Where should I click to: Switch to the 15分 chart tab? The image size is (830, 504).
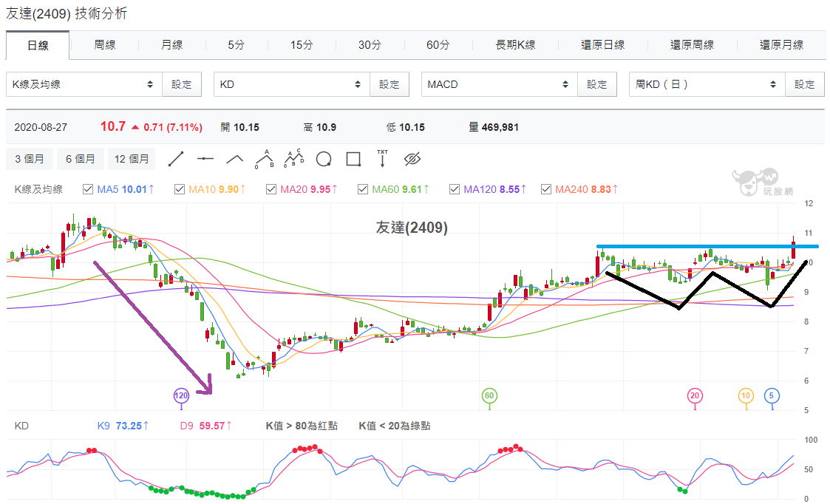point(302,45)
